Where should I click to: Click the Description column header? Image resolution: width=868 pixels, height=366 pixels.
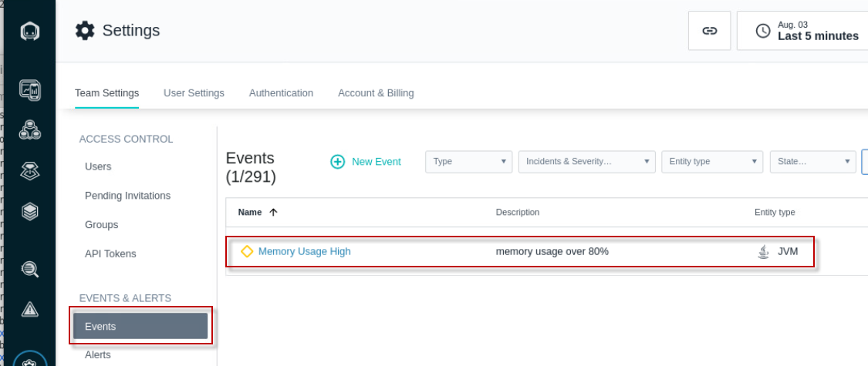point(518,213)
